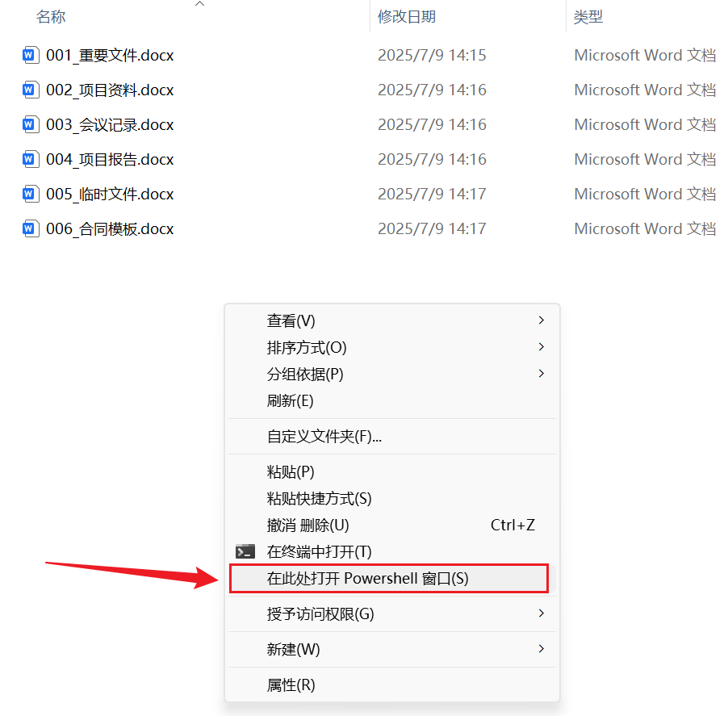Click the ascending sort arrow above 名称
The width and height of the screenshot is (728, 716).
200,5
